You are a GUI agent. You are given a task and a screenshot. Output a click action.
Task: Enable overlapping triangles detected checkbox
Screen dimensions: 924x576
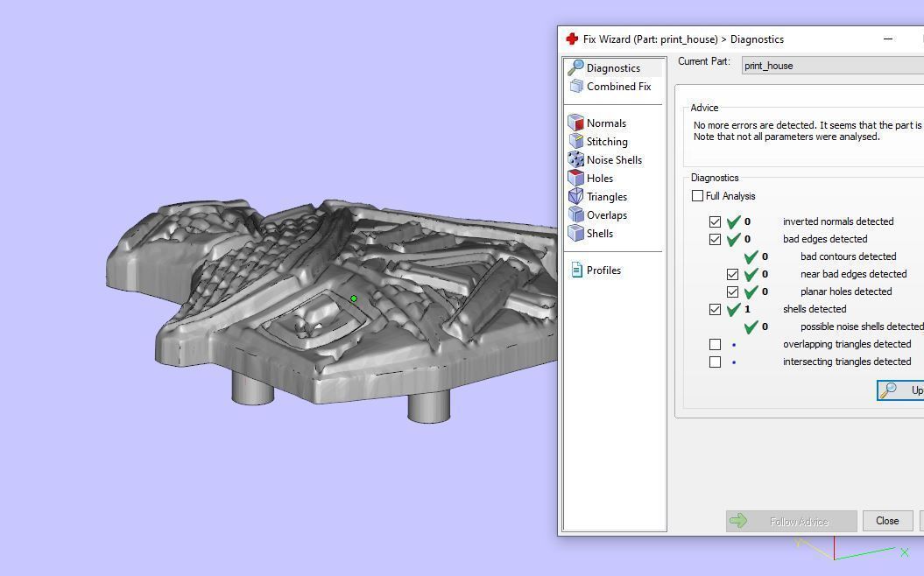coord(715,344)
